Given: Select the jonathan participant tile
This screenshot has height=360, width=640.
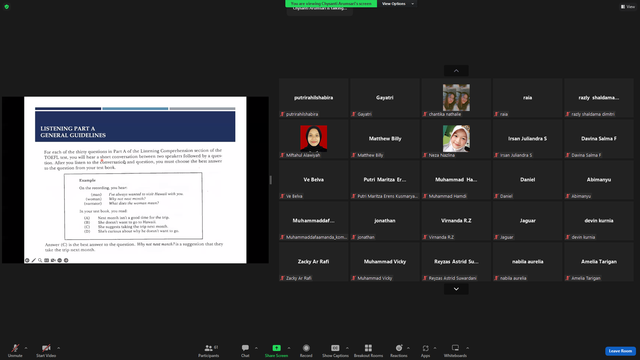Looking at the screenshot, I should [x=385, y=221].
